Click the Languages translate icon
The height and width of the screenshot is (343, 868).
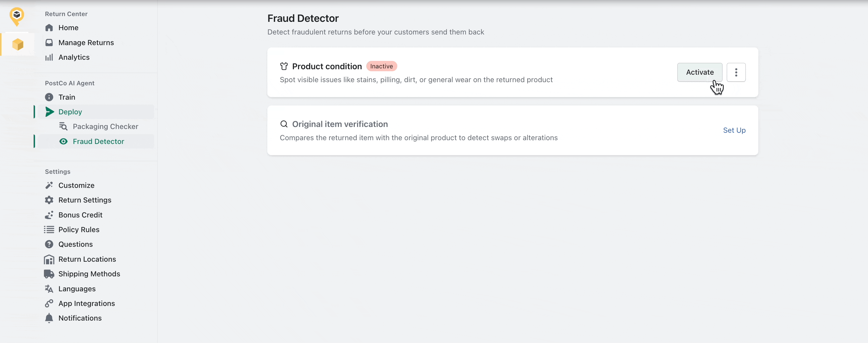(x=49, y=289)
